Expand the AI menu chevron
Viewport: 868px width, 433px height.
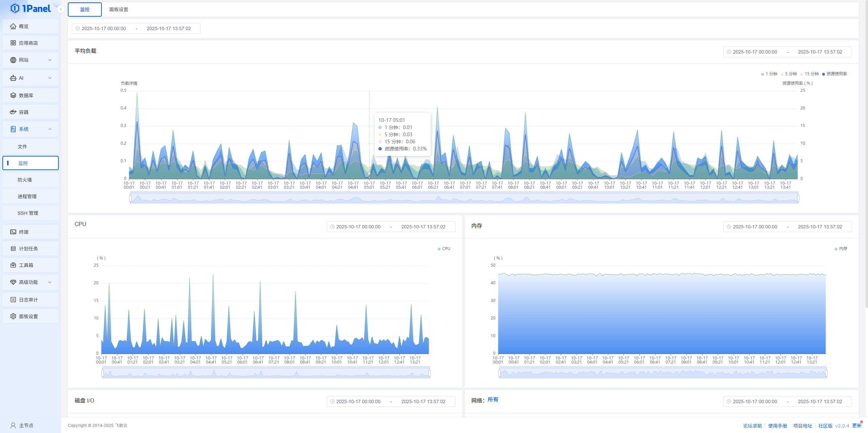50,78
